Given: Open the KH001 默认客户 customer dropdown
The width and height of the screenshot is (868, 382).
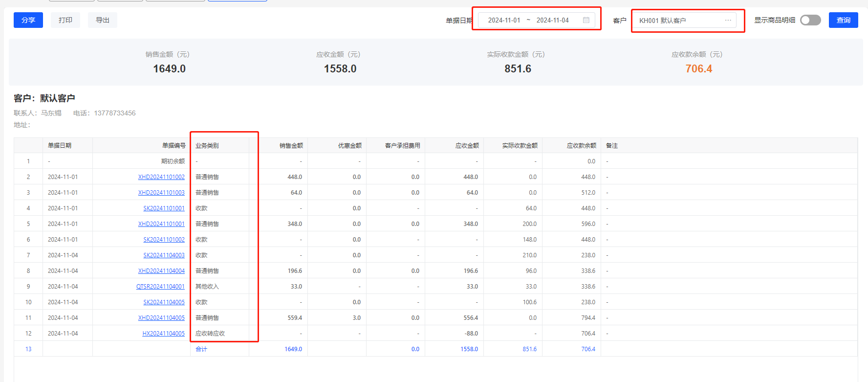Looking at the screenshot, I should click(x=679, y=21).
